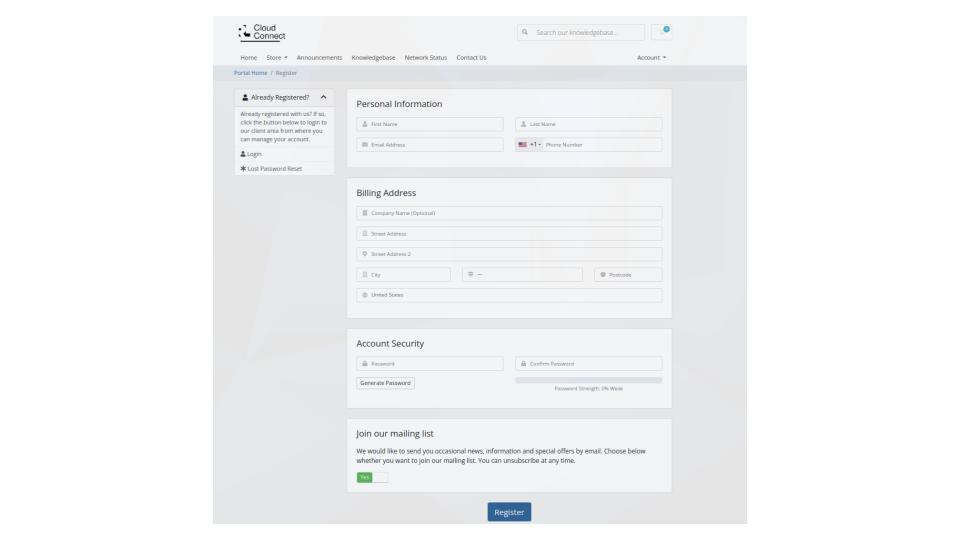This screenshot has width=960, height=540.
Task: Click the Register breadcrumb text
Action: (286, 73)
